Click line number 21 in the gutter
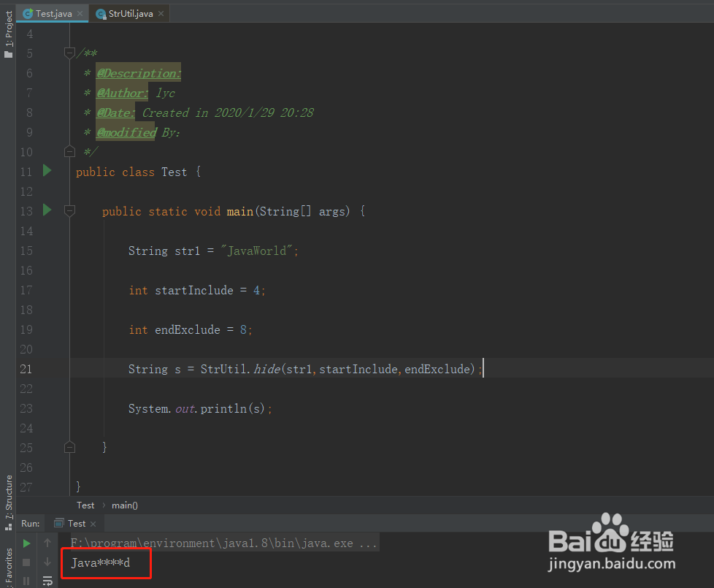Image resolution: width=714 pixels, height=588 pixels. [x=26, y=369]
